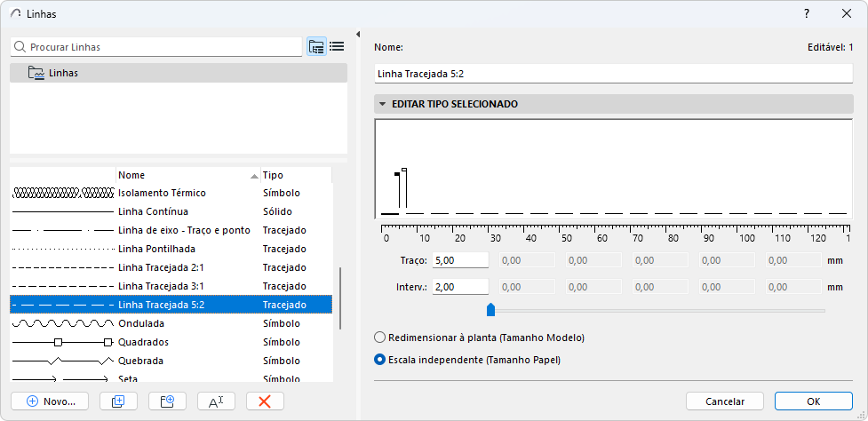This screenshot has height=421, width=868.
Task: Select Redimensionar à planta radio option
Action: [x=379, y=337]
